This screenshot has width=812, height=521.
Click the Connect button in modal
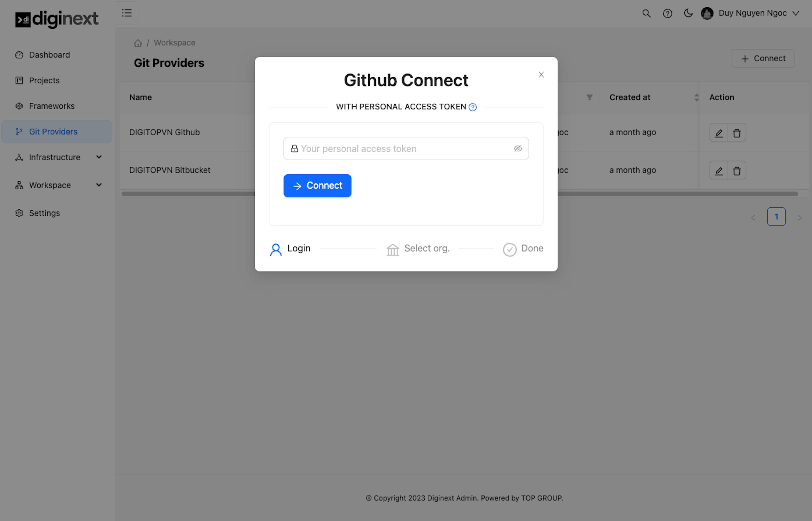pos(317,185)
